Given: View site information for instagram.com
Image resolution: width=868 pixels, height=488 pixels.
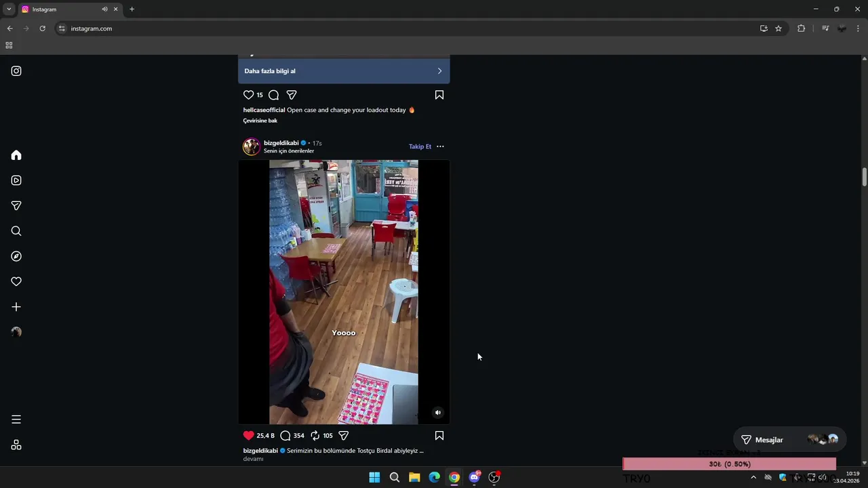Looking at the screenshot, I should pos(62,28).
